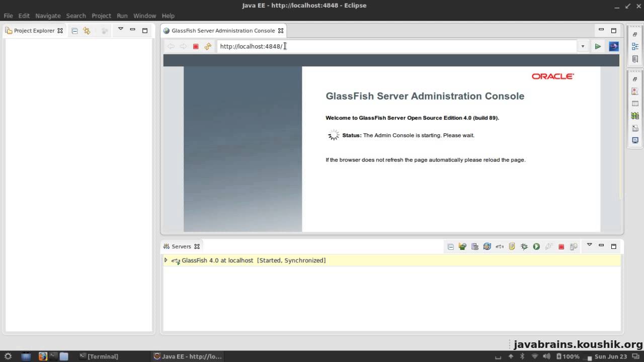Open Servers view menu triangle

click(589, 245)
